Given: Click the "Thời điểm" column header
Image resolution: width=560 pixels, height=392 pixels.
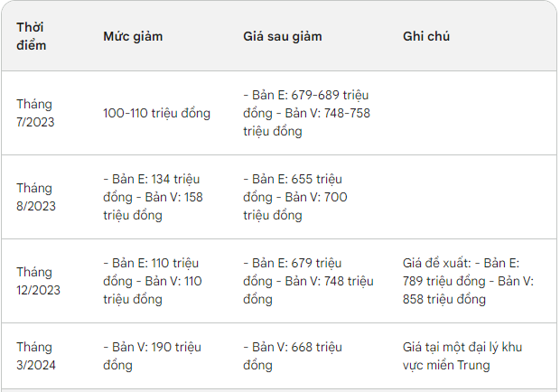Looking at the screenshot, I should pos(32,36).
